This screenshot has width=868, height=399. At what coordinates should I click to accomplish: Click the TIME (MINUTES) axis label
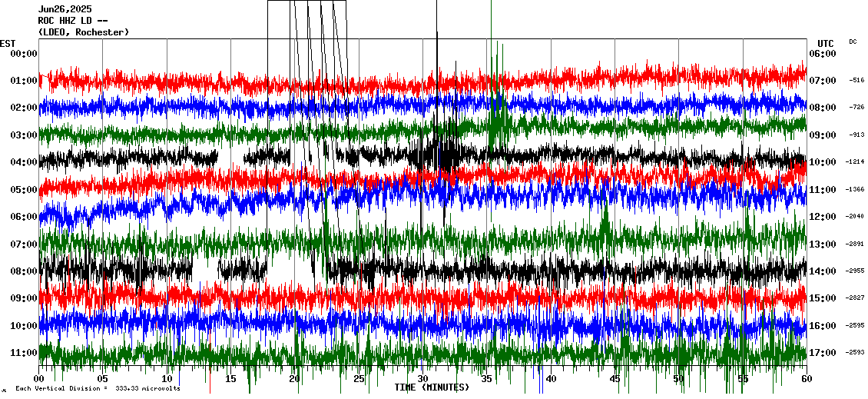[x=432, y=387]
